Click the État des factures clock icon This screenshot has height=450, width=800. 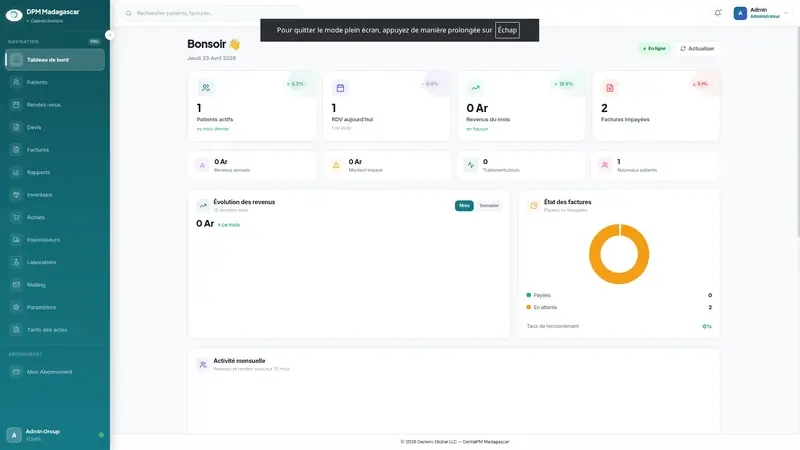point(534,206)
